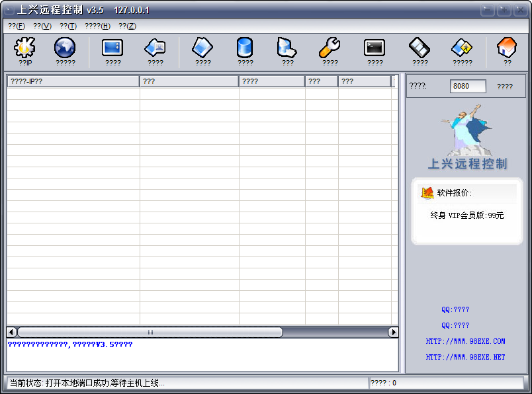Click the picture with back arrow icon

(155, 49)
